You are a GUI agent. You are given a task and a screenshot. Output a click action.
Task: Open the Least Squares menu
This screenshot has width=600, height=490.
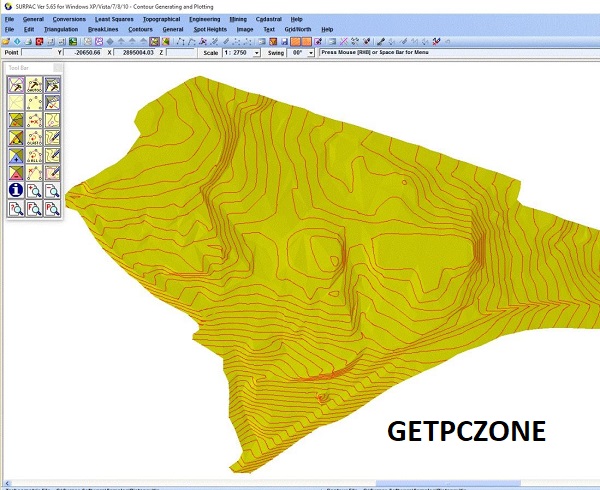[x=116, y=19]
